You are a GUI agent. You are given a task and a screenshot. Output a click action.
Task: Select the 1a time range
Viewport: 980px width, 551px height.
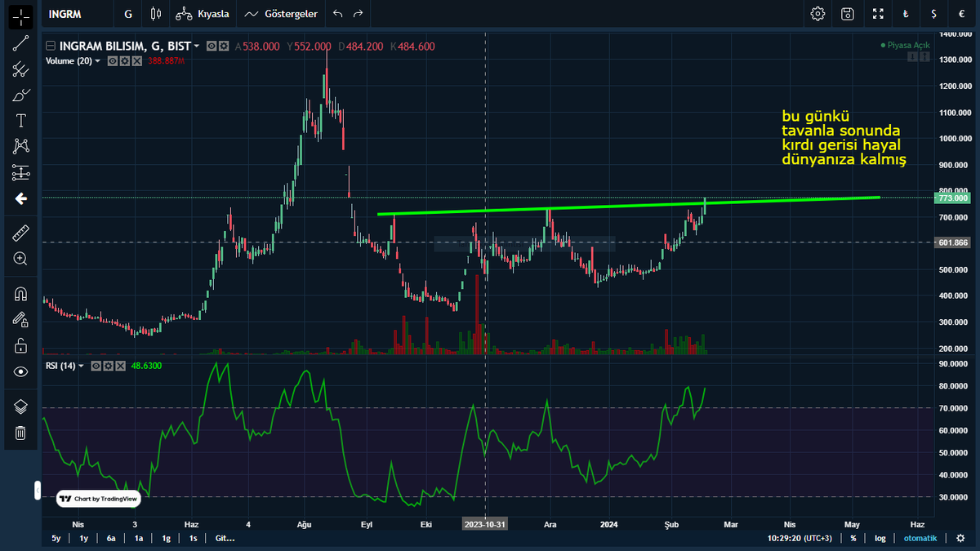139,539
